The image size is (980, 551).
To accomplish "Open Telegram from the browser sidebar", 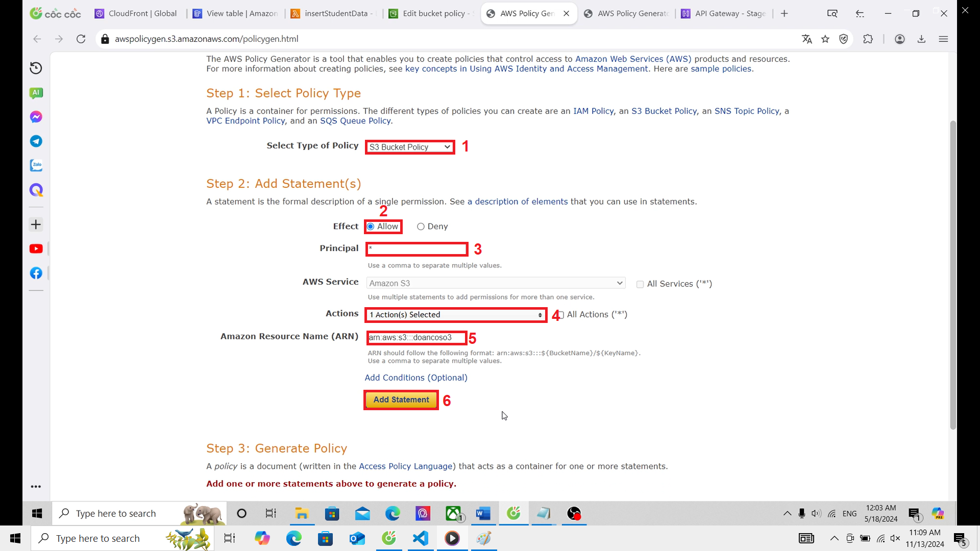I will click(x=36, y=141).
